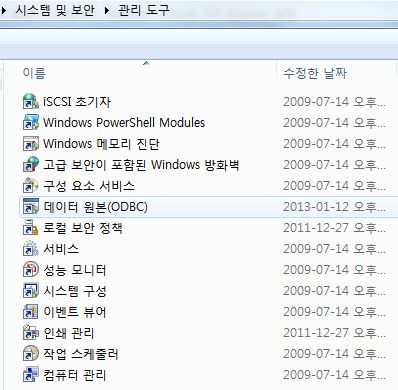Click the 2013-01-12 date of 데이터 원본(ODBC)

[334, 207]
